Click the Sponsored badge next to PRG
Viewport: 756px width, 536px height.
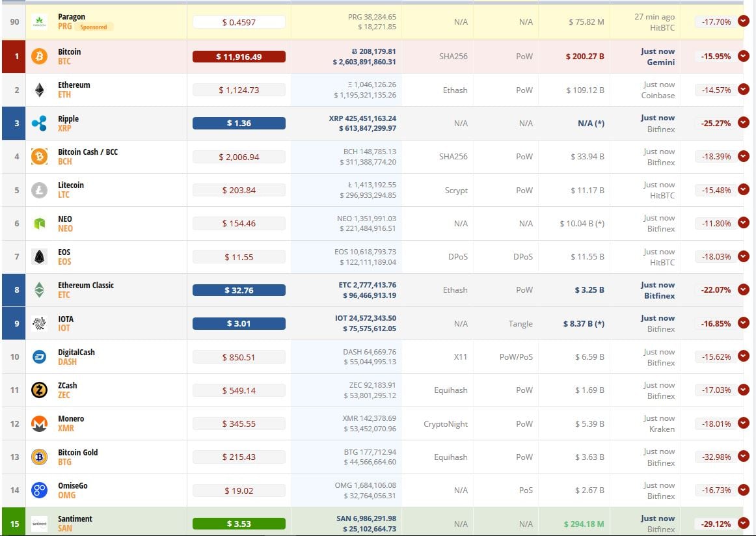[94, 27]
